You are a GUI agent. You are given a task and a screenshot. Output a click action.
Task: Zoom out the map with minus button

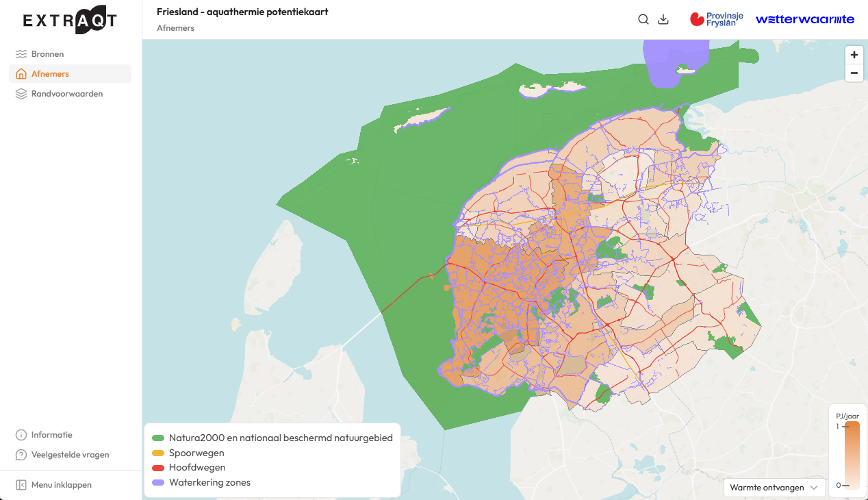click(854, 73)
